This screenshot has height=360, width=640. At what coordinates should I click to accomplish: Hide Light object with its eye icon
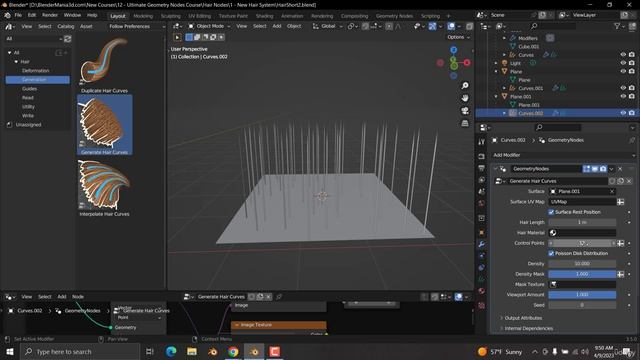(x=623, y=63)
